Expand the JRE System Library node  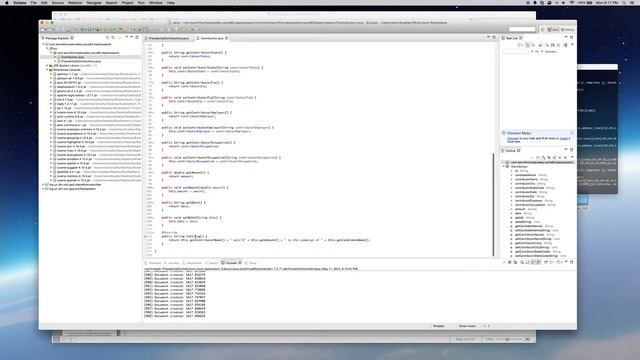(x=47, y=65)
